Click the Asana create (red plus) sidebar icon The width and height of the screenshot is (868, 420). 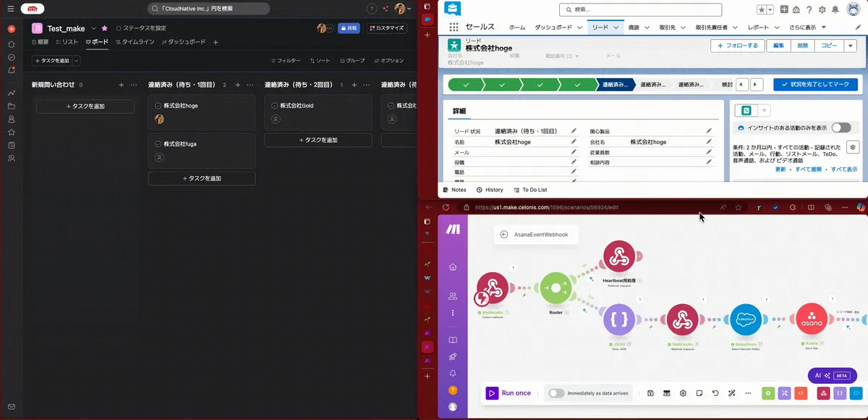point(12,29)
